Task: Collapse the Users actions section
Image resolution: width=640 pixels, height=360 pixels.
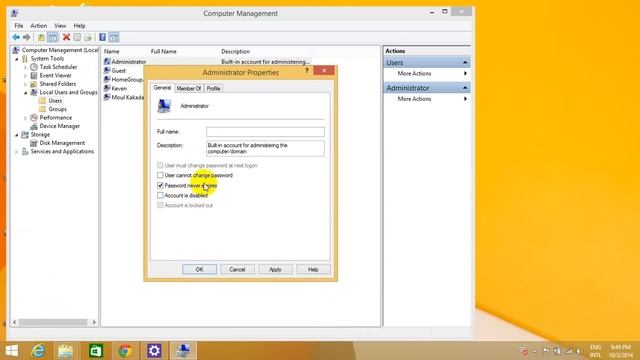Action: (x=465, y=62)
